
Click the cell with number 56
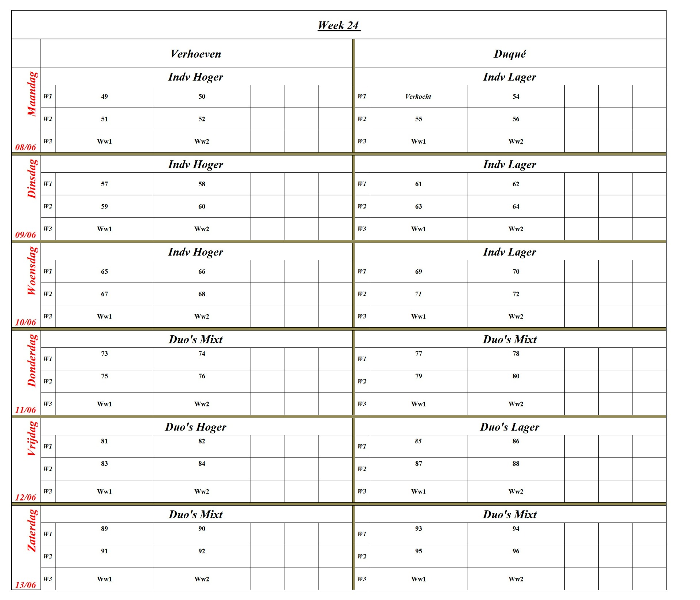pyautogui.click(x=516, y=119)
